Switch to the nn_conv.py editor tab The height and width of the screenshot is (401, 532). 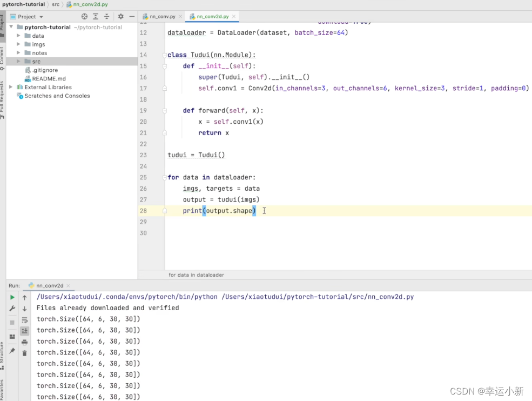[x=162, y=17]
